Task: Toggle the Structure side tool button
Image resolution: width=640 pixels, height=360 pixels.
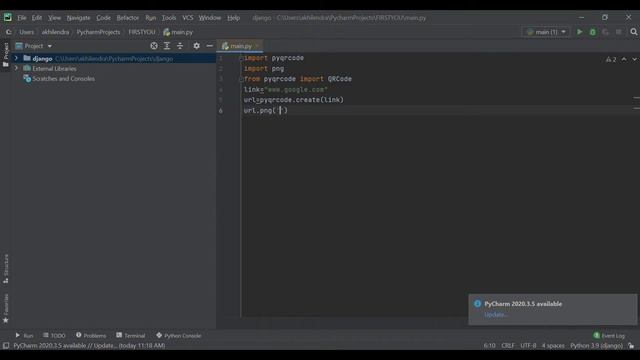Action: 6,269
